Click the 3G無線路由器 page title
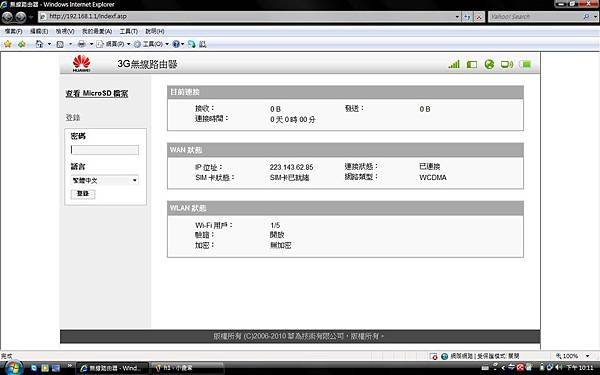600x375 pixels. coord(147,64)
